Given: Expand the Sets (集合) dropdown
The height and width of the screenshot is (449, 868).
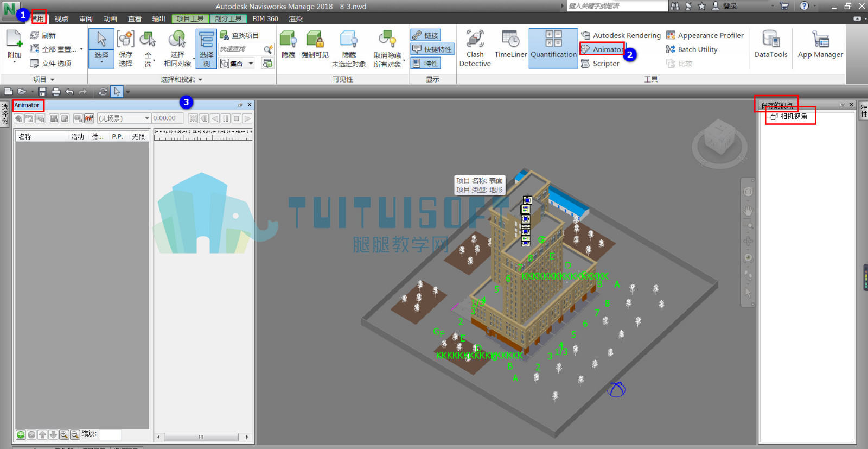Looking at the screenshot, I should 251,64.
